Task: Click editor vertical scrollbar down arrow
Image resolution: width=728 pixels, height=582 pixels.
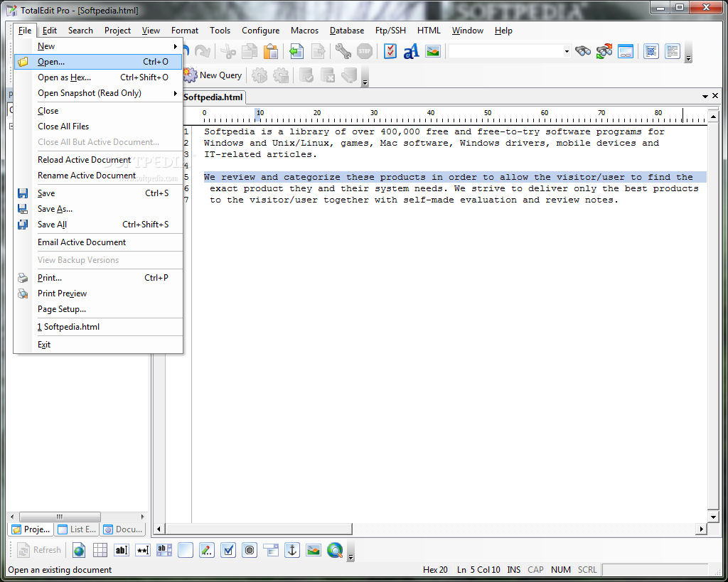Action: pos(713,517)
